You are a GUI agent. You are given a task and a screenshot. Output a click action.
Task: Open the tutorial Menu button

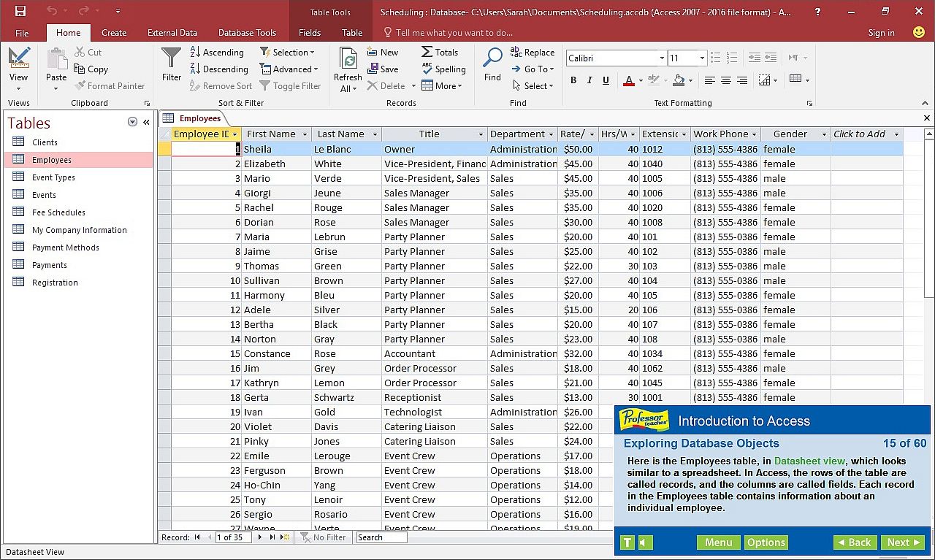(x=718, y=542)
